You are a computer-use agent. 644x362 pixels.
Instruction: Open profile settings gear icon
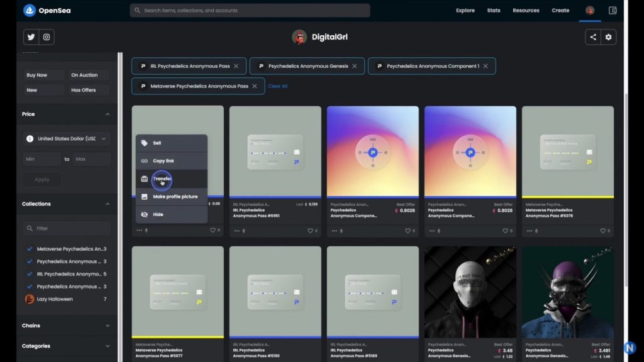[x=608, y=37]
